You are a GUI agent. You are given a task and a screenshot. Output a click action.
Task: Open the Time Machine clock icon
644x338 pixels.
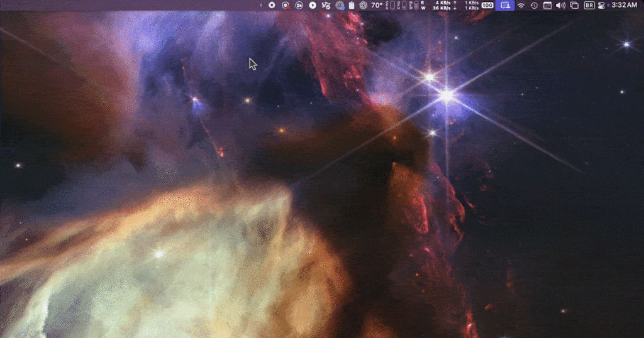point(534,5)
